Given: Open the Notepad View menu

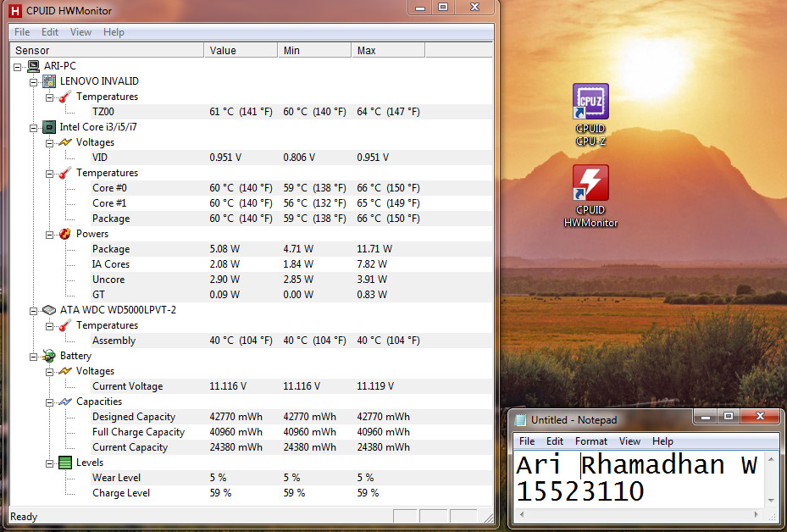Looking at the screenshot, I should coord(629,441).
